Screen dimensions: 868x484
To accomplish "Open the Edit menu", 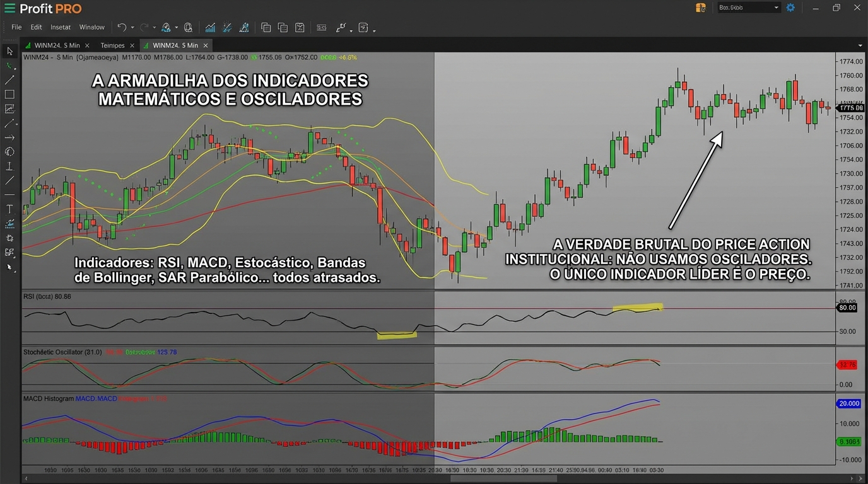I will 36,27.
